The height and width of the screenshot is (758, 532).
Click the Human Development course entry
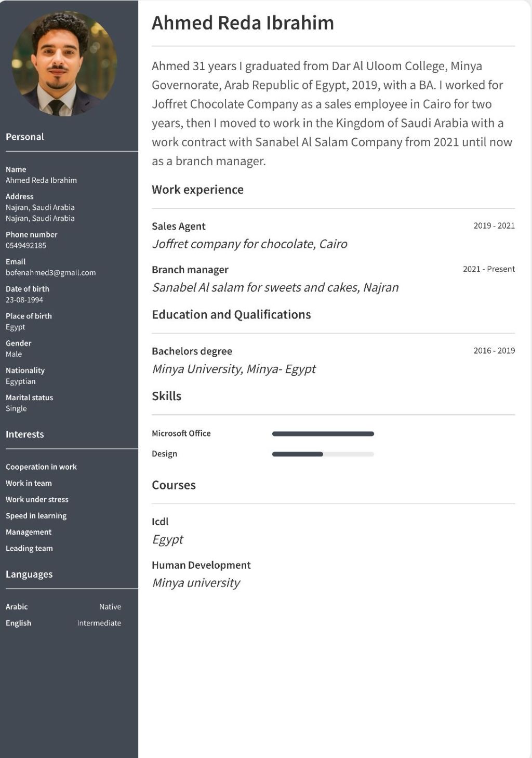click(201, 565)
